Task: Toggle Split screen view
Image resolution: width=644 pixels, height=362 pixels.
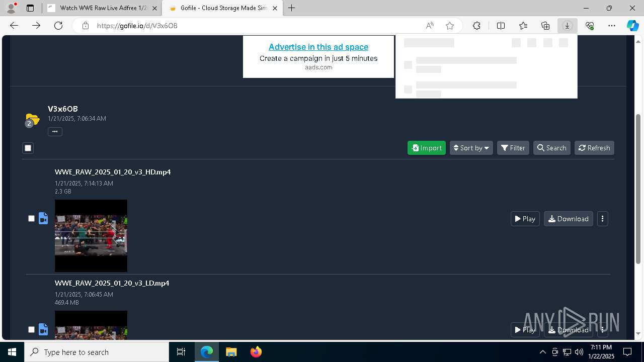Action: pos(501,26)
